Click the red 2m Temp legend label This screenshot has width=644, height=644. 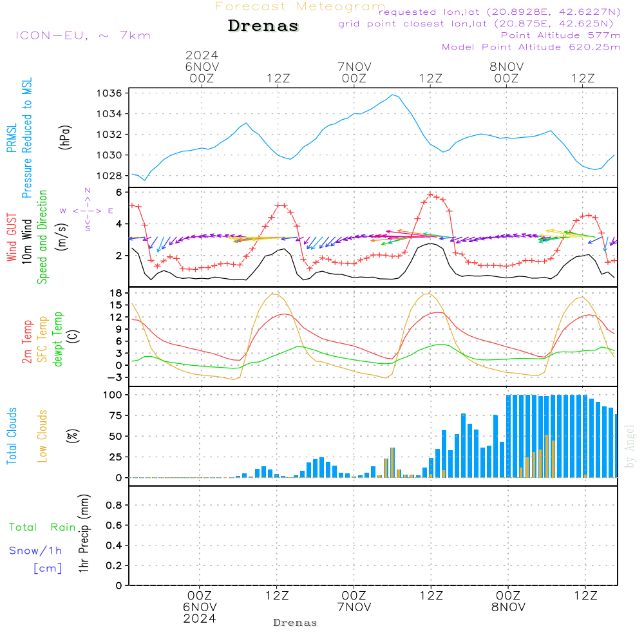coord(27,340)
